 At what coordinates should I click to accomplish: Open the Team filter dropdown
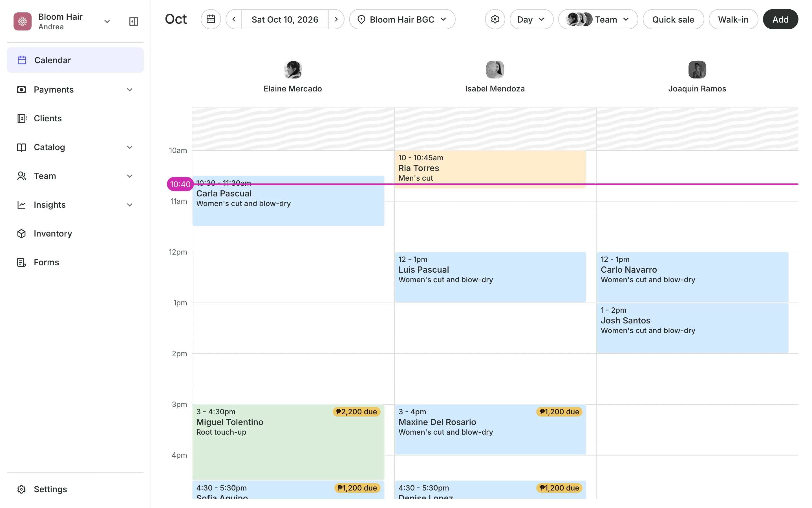598,19
